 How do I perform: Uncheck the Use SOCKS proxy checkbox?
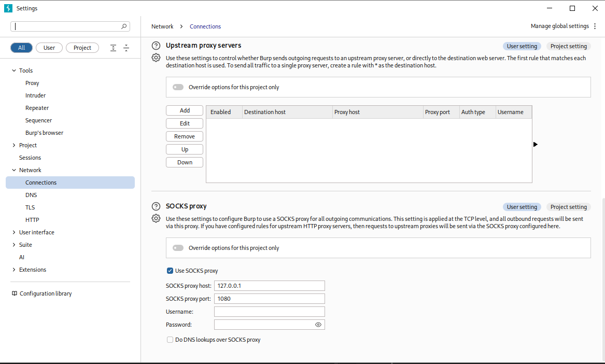[170, 271]
